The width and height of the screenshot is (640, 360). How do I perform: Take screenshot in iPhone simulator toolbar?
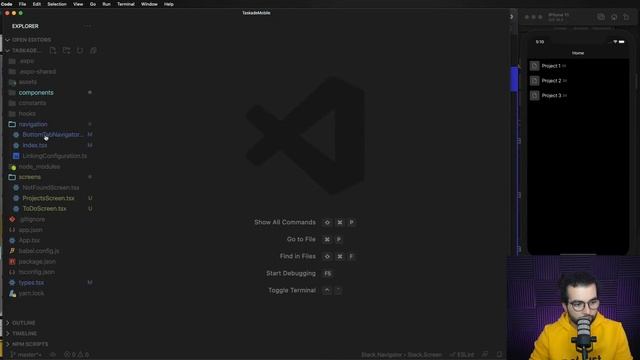click(601, 17)
